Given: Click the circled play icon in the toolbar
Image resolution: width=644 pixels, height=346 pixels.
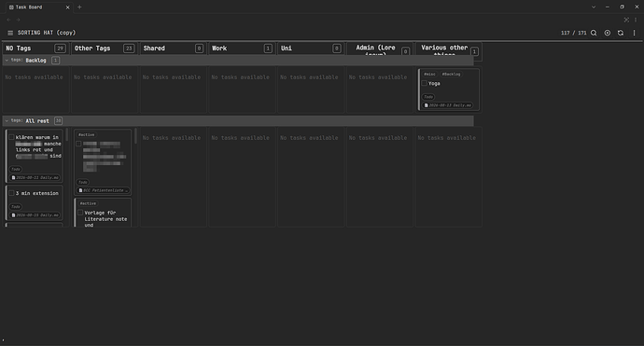Looking at the screenshot, I should [x=607, y=33].
